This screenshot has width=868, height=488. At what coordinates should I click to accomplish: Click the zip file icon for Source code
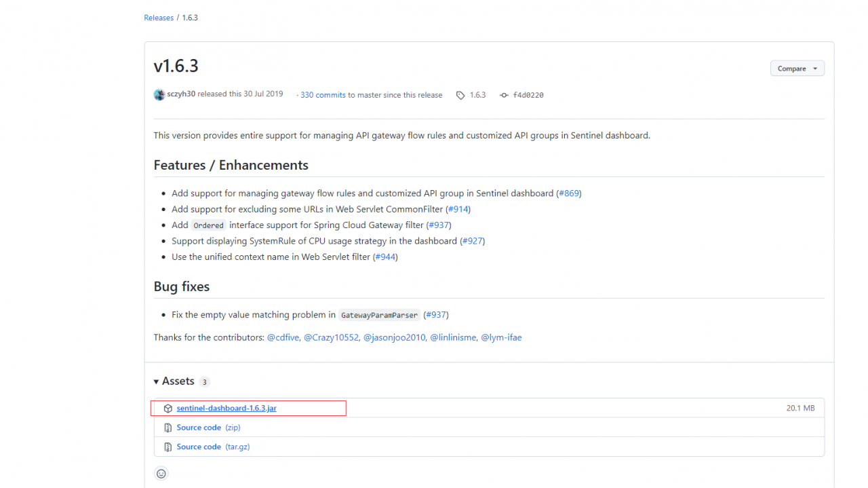168,428
